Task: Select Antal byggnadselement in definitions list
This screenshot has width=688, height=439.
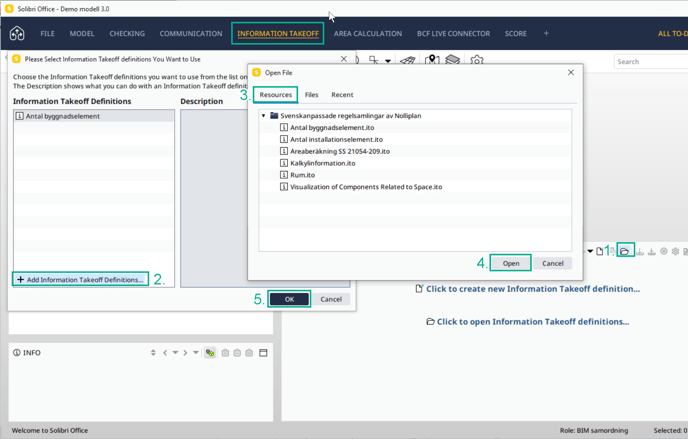Action: pos(94,116)
